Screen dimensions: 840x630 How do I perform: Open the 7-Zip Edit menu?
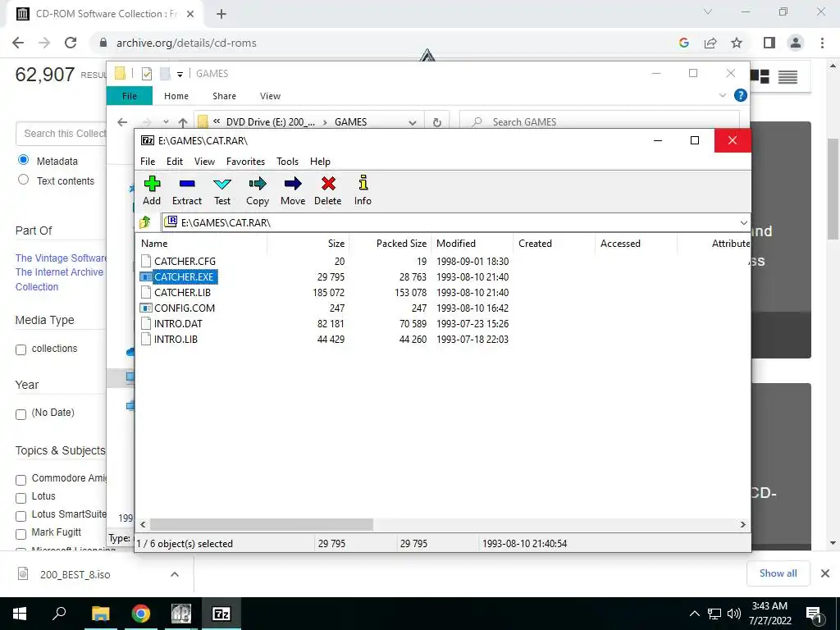tap(175, 162)
